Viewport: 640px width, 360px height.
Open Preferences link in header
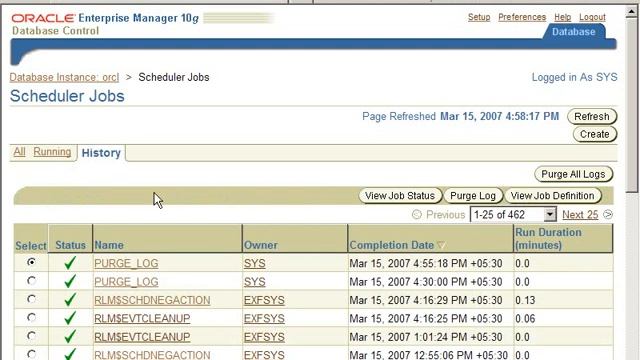(x=522, y=17)
